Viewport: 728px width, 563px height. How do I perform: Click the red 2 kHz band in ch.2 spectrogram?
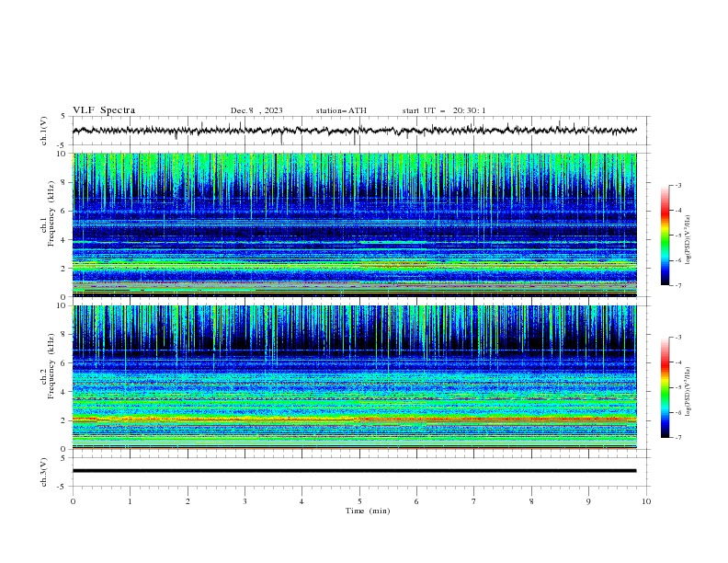click(355, 419)
